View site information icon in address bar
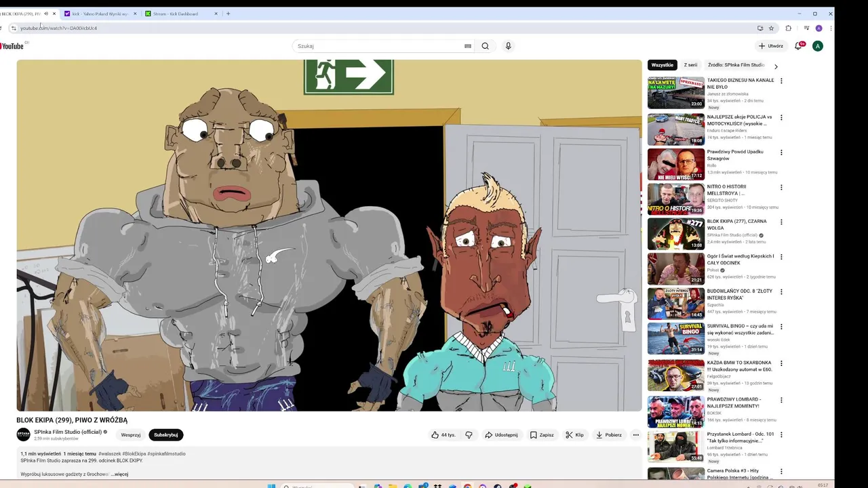 pos(14,28)
